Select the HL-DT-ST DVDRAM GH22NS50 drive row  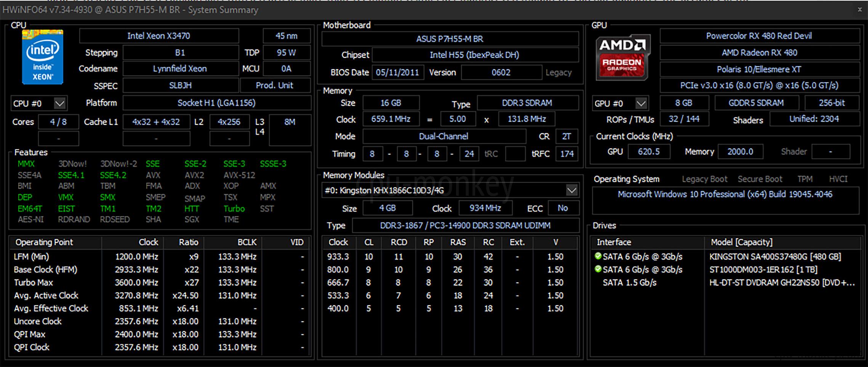coord(726,282)
